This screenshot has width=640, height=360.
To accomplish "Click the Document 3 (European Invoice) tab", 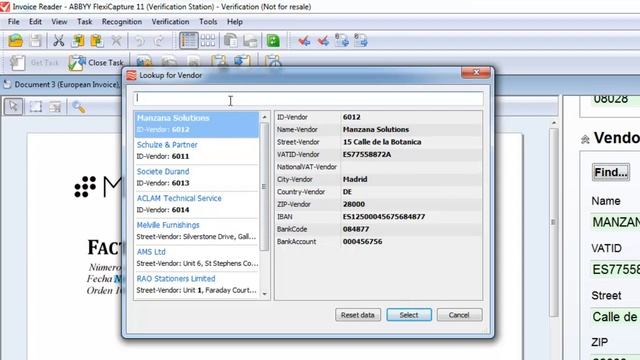I will 62,84.
